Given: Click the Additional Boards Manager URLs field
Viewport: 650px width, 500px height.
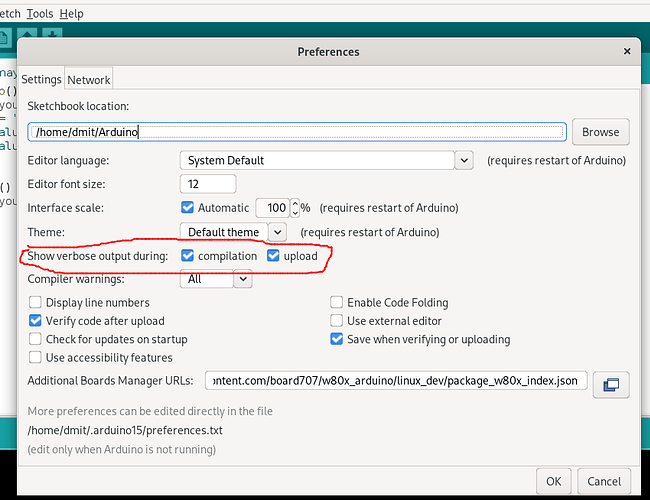Looking at the screenshot, I should pyautogui.click(x=396, y=381).
